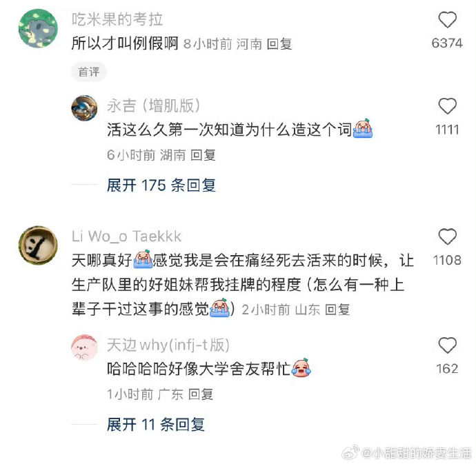476x464 pixels.
Task: Open username 永吉（增肌版）
Action: tap(153, 106)
